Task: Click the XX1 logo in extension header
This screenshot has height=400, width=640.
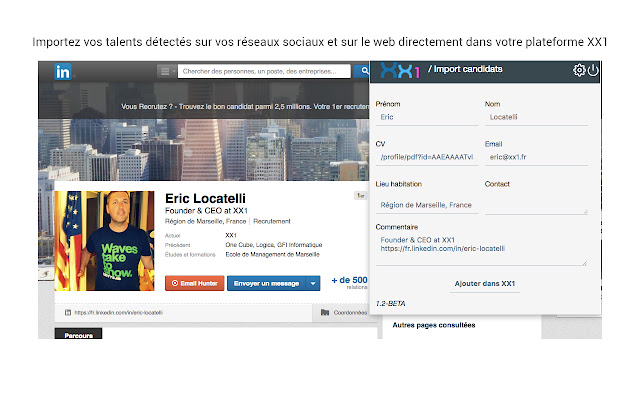Action: pyautogui.click(x=400, y=71)
